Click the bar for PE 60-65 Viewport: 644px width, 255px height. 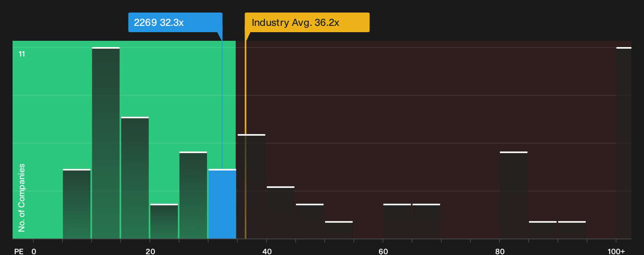[x=397, y=221]
